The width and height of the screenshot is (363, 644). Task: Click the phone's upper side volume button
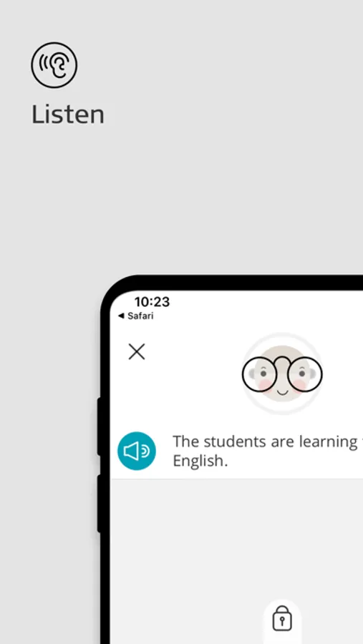(x=99, y=426)
